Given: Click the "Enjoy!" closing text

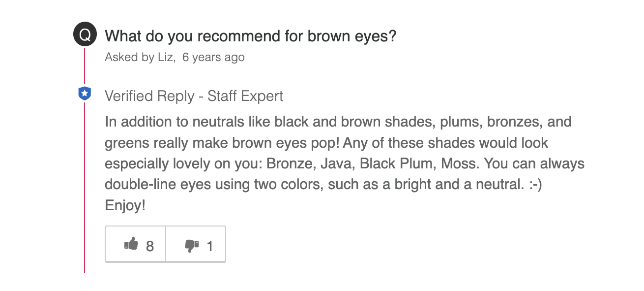Looking at the screenshot, I should coord(125,205).
